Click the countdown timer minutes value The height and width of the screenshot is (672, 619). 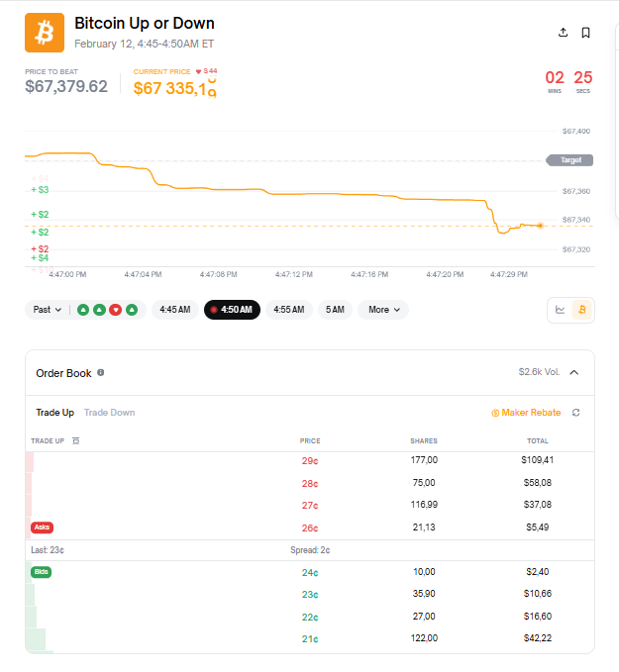click(555, 77)
